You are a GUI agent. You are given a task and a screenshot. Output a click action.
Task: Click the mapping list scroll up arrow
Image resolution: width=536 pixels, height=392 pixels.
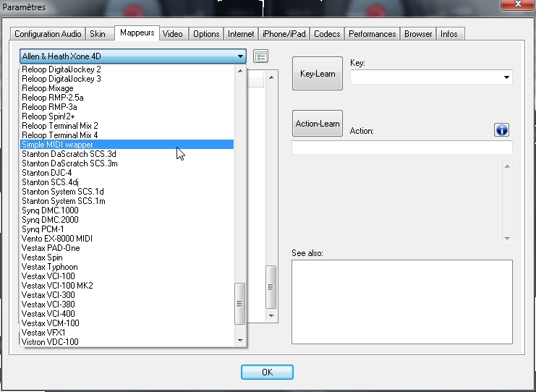click(x=271, y=77)
